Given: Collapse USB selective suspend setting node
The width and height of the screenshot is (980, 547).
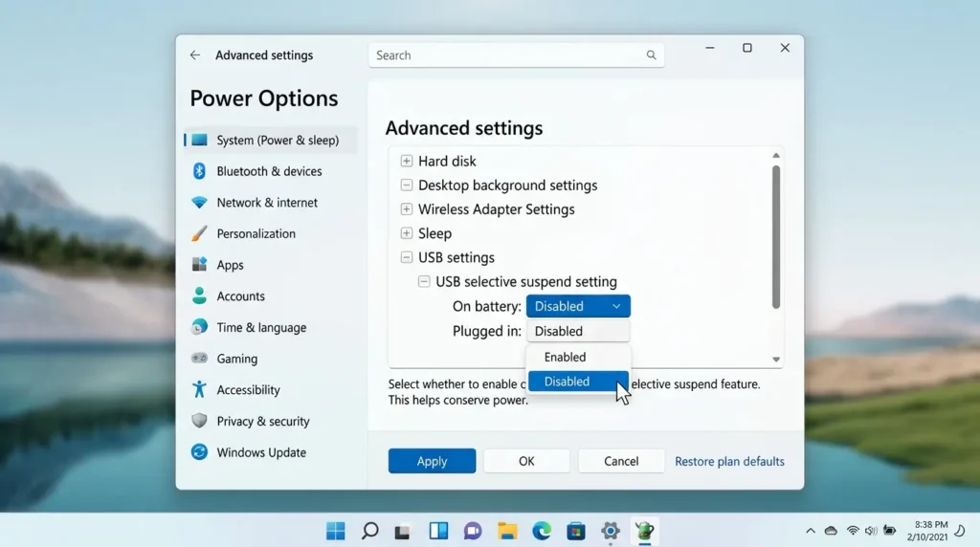Looking at the screenshot, I should coord(424,281).
